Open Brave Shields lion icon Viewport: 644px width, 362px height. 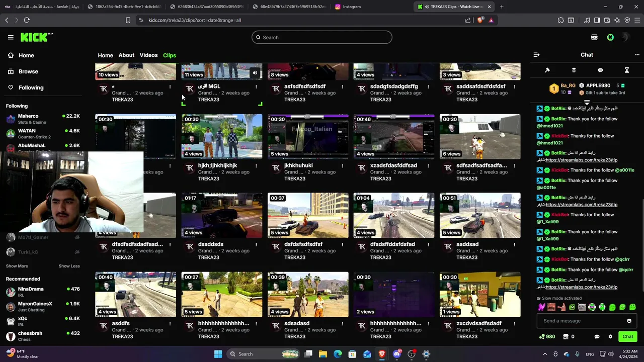click(x=480, y=20)
